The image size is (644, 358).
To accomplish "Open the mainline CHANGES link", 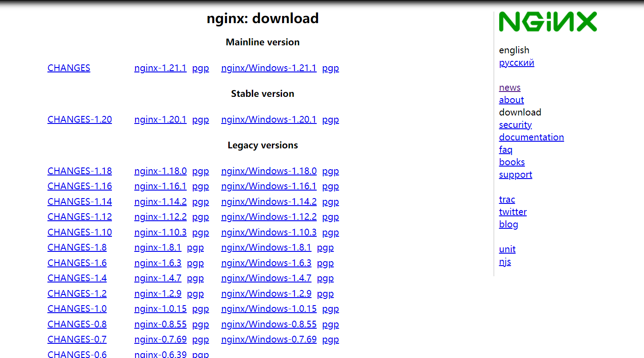I will (x=69, y=68).
